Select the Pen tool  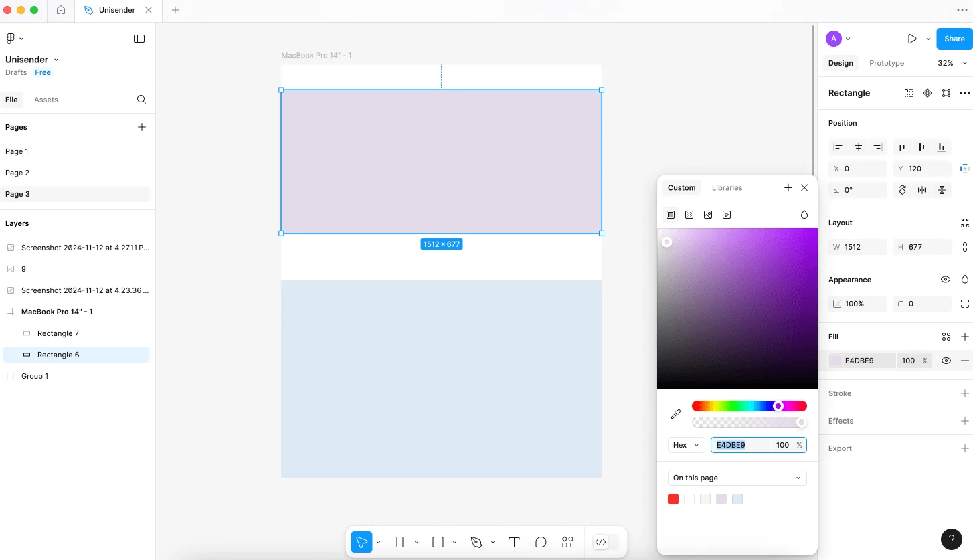[476, 542]
